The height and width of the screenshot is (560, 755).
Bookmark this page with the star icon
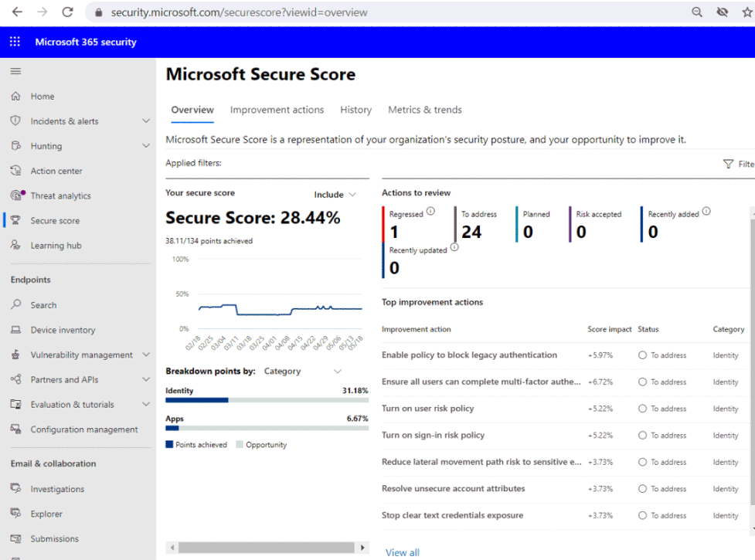[x=747, y=12]
